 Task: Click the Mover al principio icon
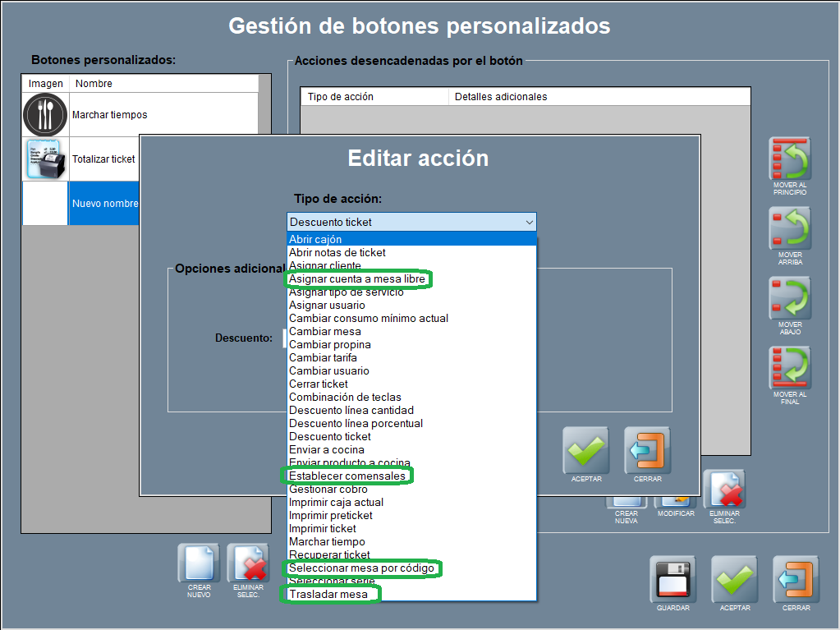click(x=790, y=159)
